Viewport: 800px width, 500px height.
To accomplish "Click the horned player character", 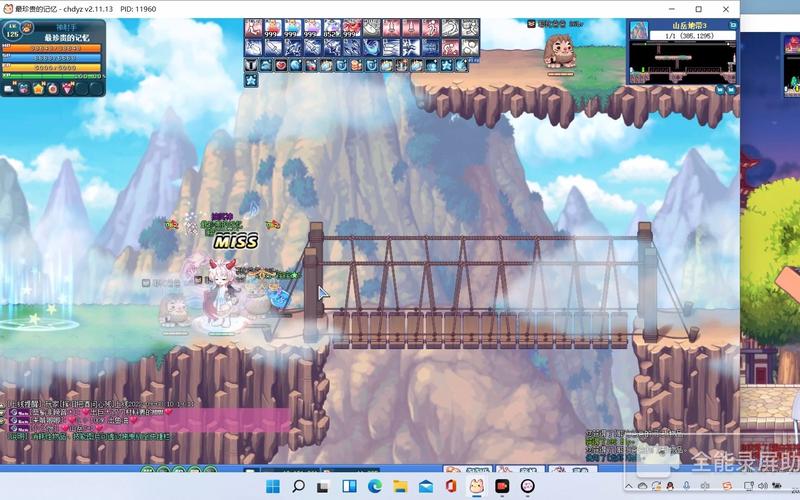I will (x=223, y=293).
